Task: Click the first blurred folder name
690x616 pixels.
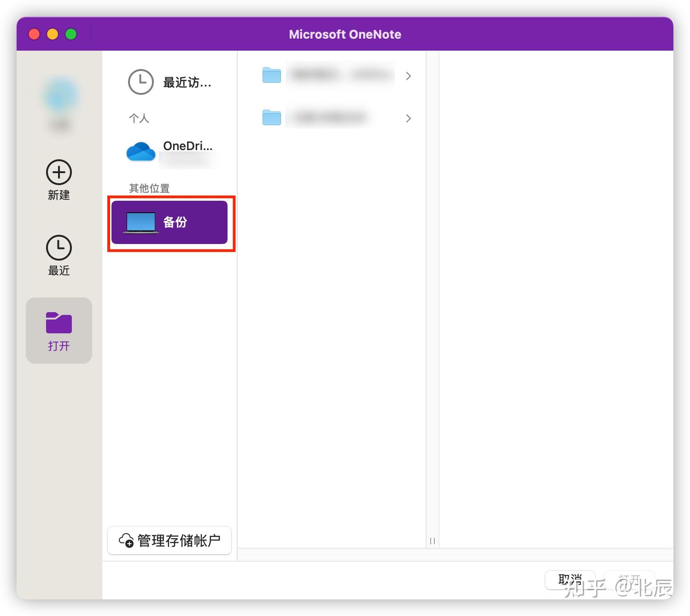Action: (x=340, y=74)
